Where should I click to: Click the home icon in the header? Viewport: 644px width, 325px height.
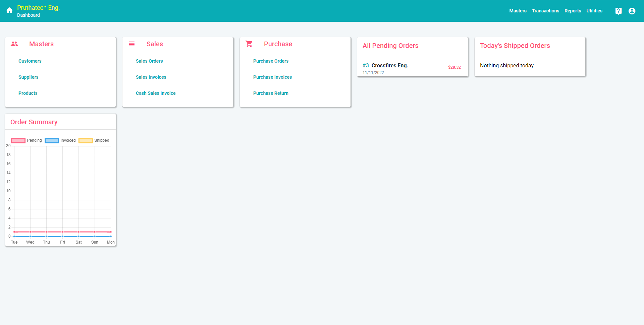tap(9, 11)
